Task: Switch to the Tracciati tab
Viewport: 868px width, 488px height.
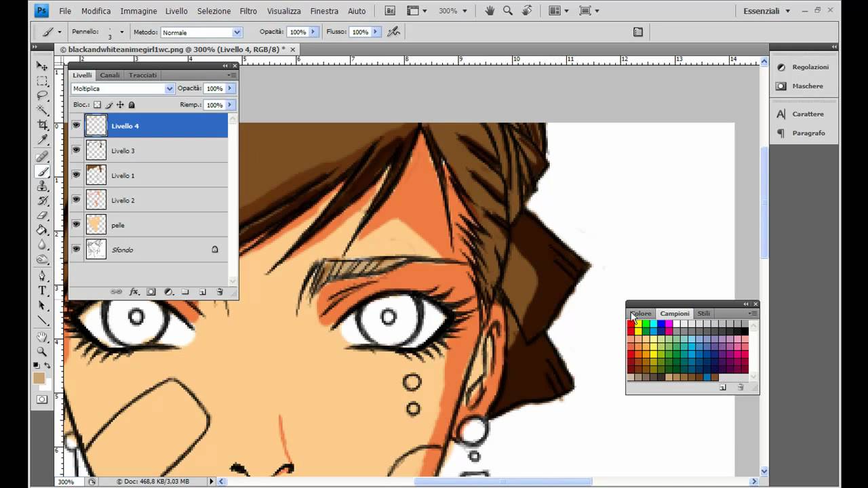Action: 143,75
